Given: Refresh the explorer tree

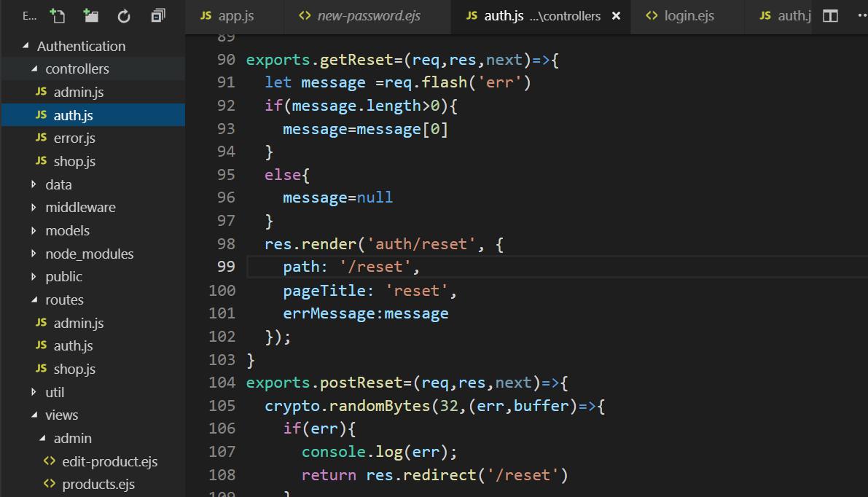Looking at the screenshot, I should tap(124, 16).
